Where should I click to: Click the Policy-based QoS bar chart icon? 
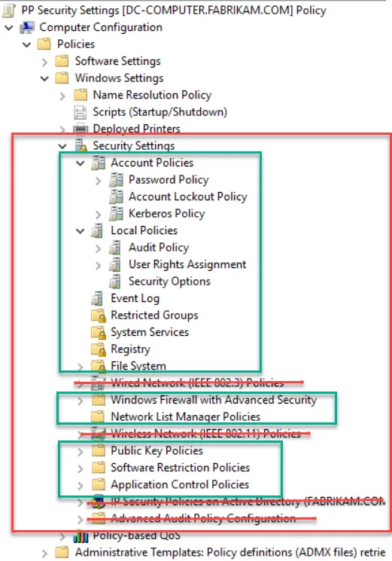[x=81, y=536]
